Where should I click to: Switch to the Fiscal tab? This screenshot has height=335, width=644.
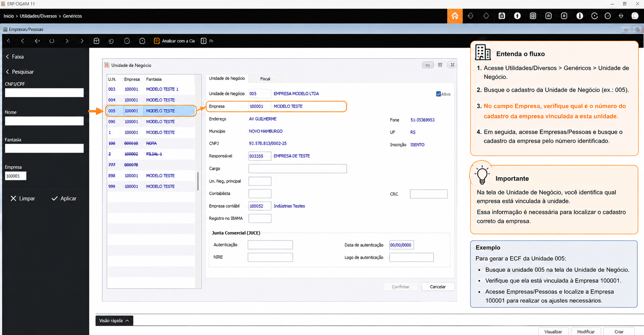coord(265,79)
